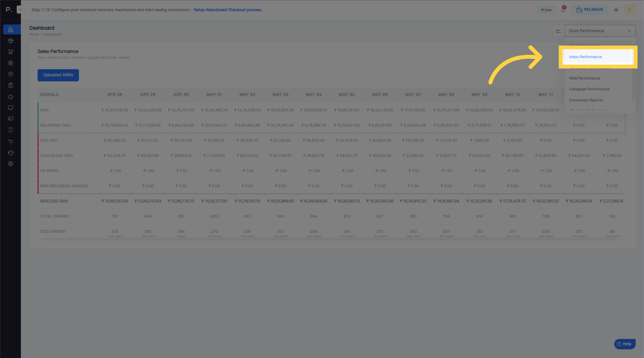Click the RMS REFUNDED AMOUNT row label

point(64,186)
